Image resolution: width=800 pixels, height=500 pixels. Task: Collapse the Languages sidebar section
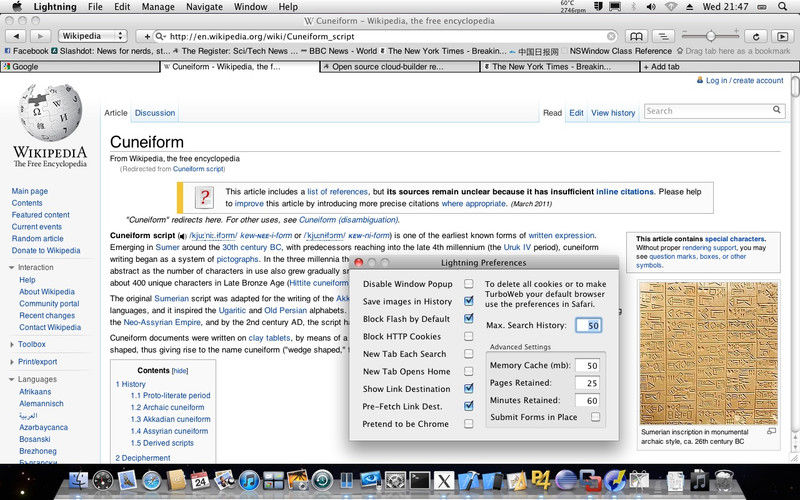coord(12,380)
